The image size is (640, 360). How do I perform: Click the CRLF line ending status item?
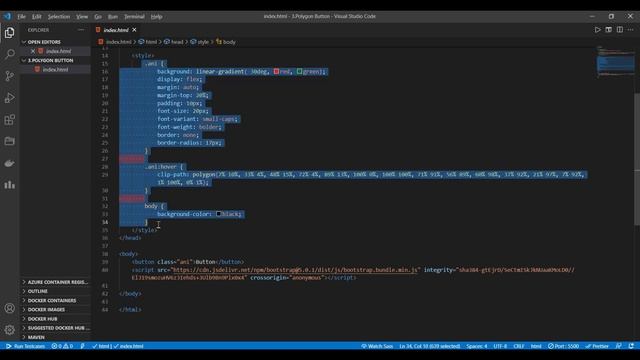[519, 346]
